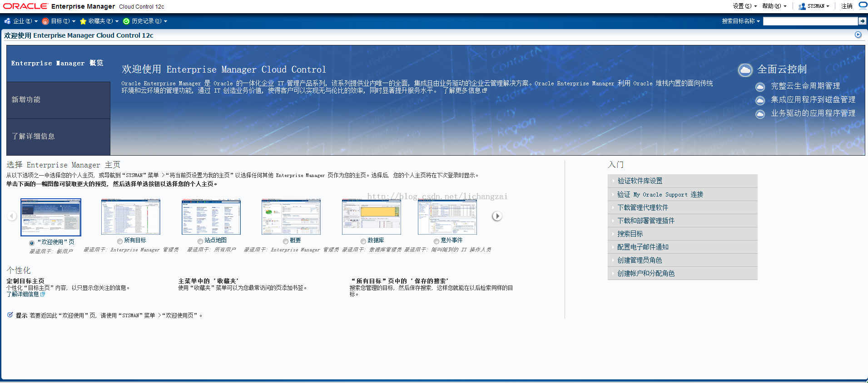Viewport: 868px width, 383px height.
Task: Expand the 搜索目标名称 search type dropdown
Action: 741,21
